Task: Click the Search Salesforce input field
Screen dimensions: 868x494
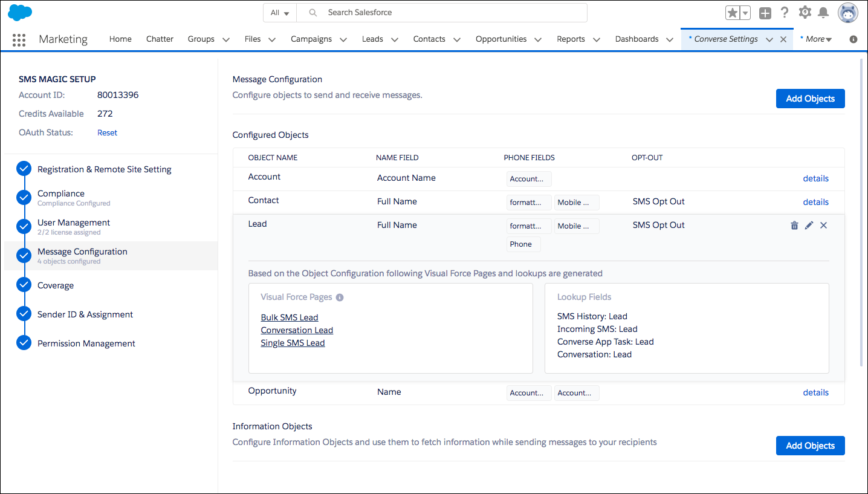Action: pyautogui.click(x=442, y=13)
